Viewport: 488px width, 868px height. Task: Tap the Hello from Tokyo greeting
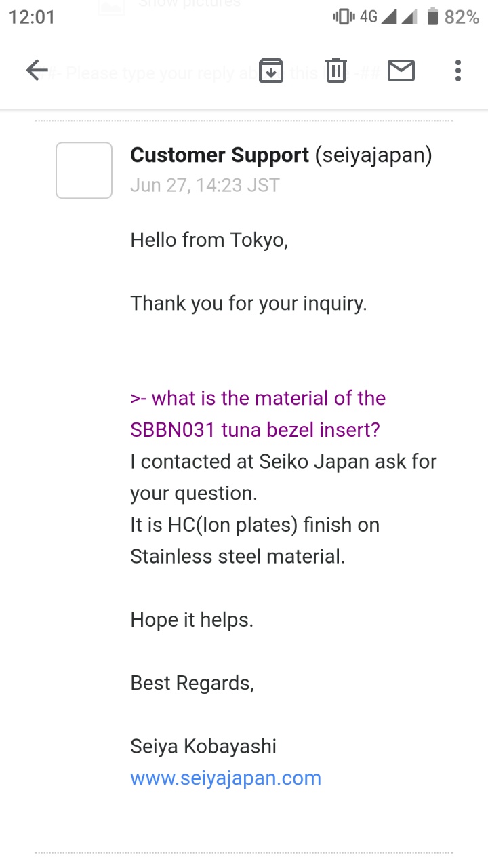pos(209,240)
